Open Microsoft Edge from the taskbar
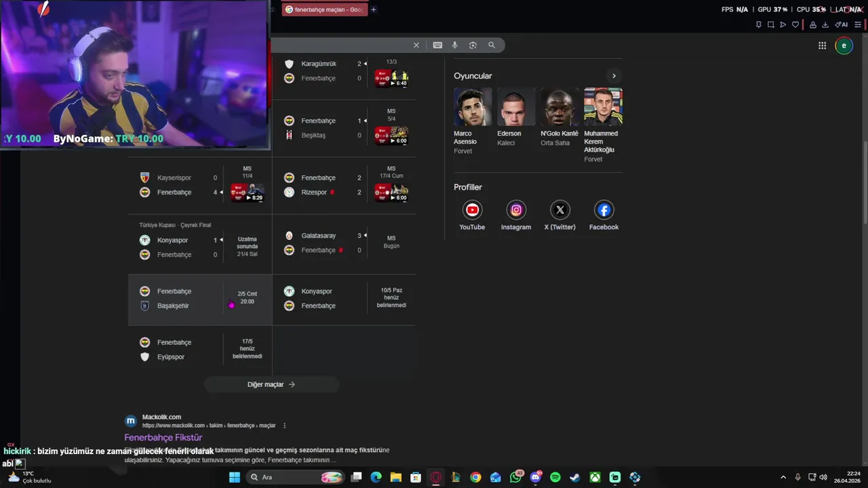The height and width of the screenshot is (488, 868). (376, 477)
